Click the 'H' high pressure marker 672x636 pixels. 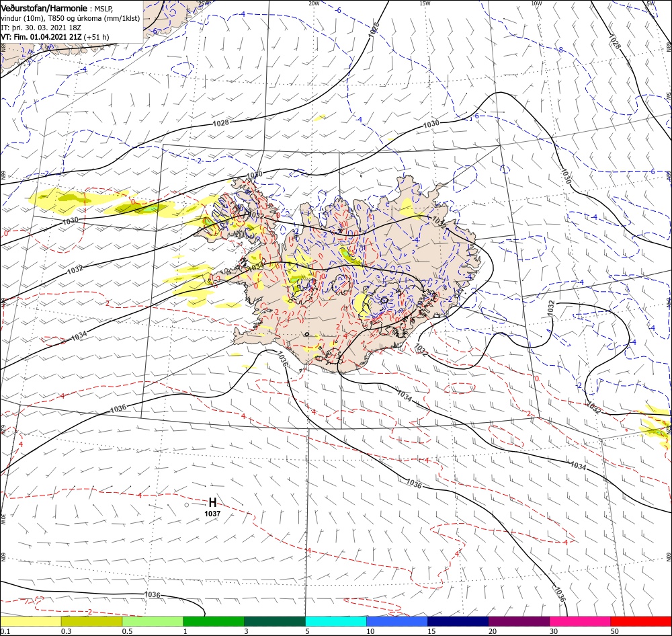[x=212, y=502]
